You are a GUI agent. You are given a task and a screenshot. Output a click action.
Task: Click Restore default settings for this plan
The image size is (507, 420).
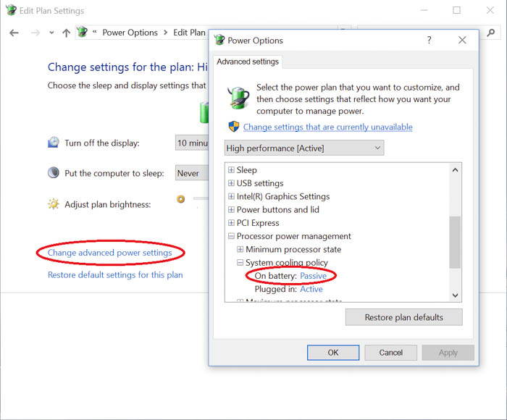click(115, 275)
